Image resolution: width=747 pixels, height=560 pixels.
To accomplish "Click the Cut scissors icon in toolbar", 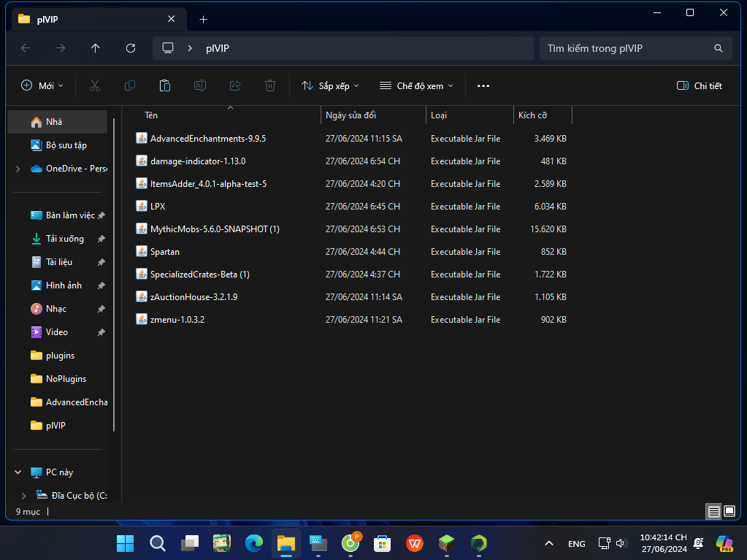I will click(x=94, y=85).
